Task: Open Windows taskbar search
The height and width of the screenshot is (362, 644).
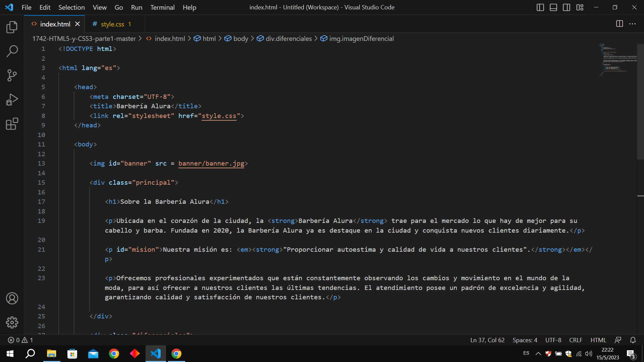Action: [x=31, y=354]
